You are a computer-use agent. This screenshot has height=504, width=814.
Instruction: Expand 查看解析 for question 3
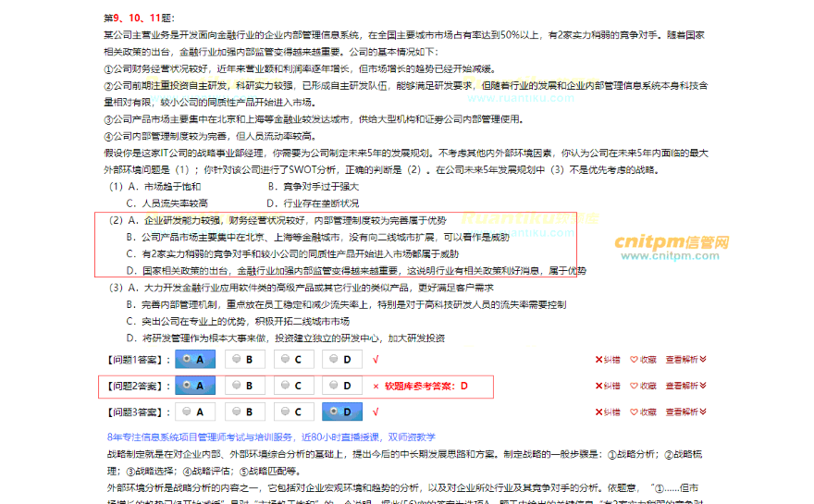coord(685,412)
